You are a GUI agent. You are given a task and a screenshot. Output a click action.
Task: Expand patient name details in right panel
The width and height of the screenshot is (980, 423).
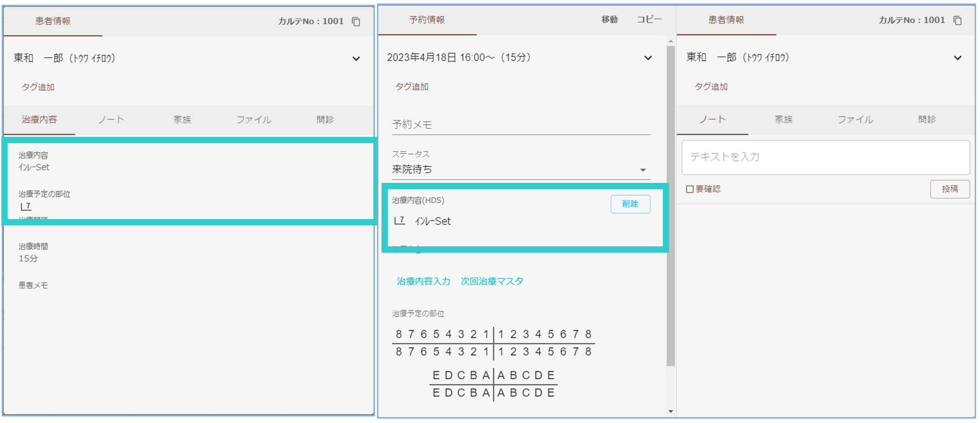click(957, 58)
